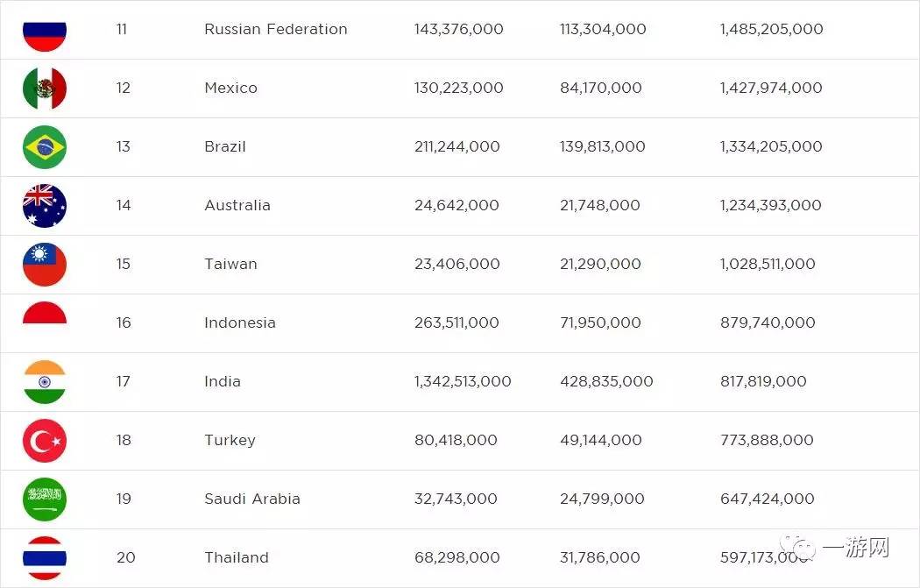The height and width of the screenshot is (588, 920).
Task: Click the Saudi Arabia country name
Action: point(252,499)
